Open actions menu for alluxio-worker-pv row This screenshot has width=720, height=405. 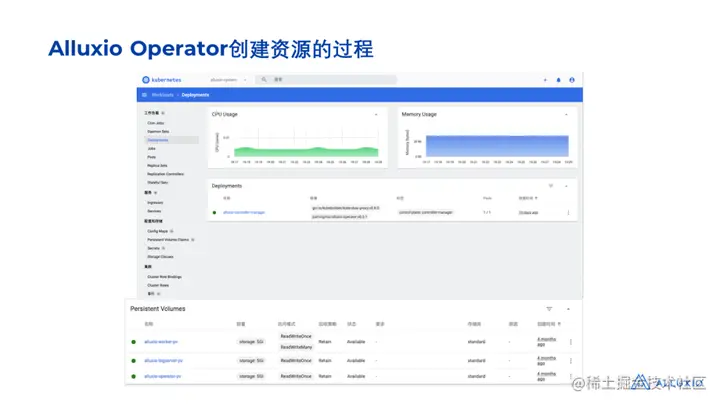pos(571,342)
